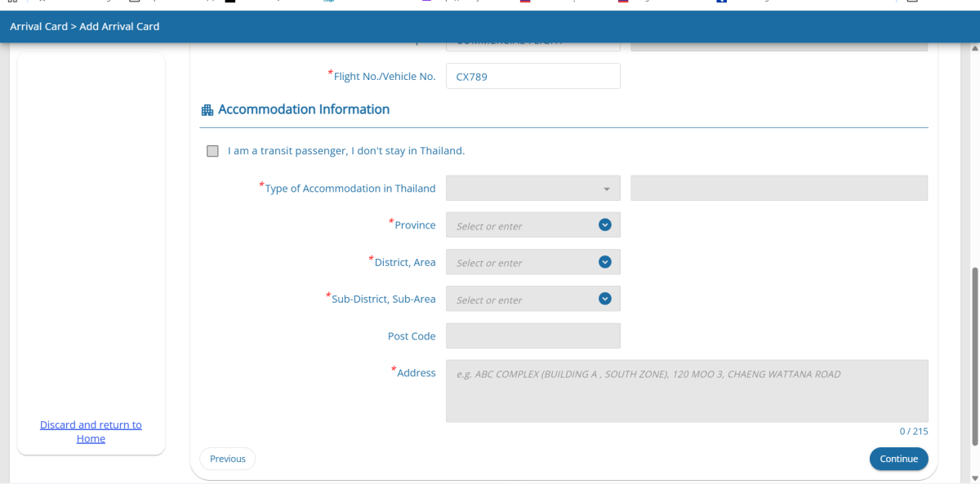Click the Sub-District, Sub-Area chevron icon
The height and width of the screenshot is (484, 980).
(x=604, y=299)
